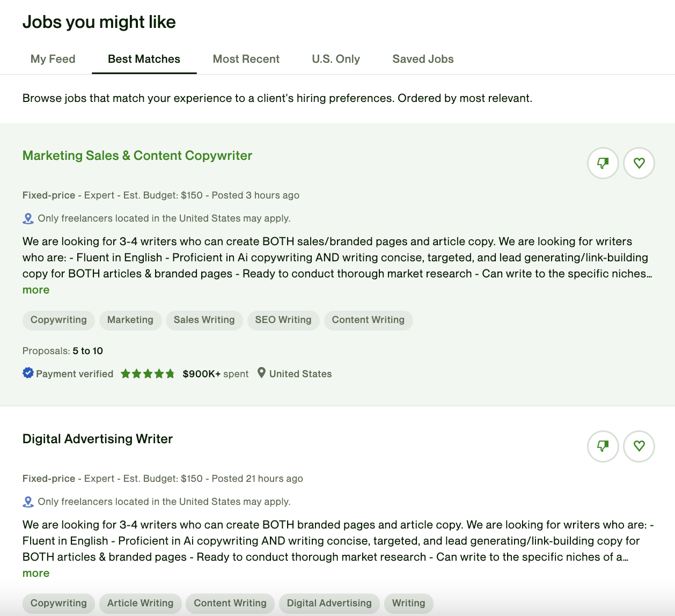Image resolution: width=675 pixels, height=616 pixels.
Task: Click the Payment verified badge icon
Action: coord(27,373)
